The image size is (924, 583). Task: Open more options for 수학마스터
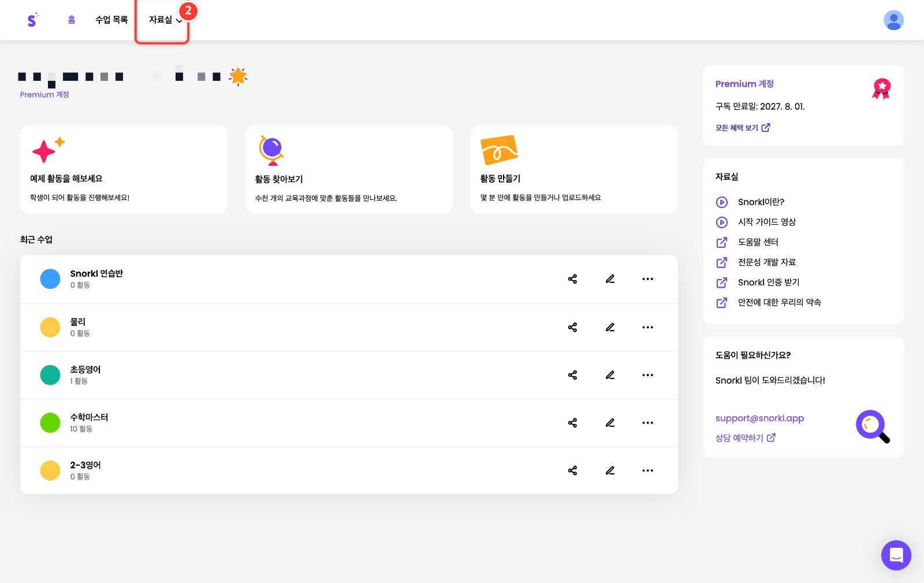click(647, 423)
